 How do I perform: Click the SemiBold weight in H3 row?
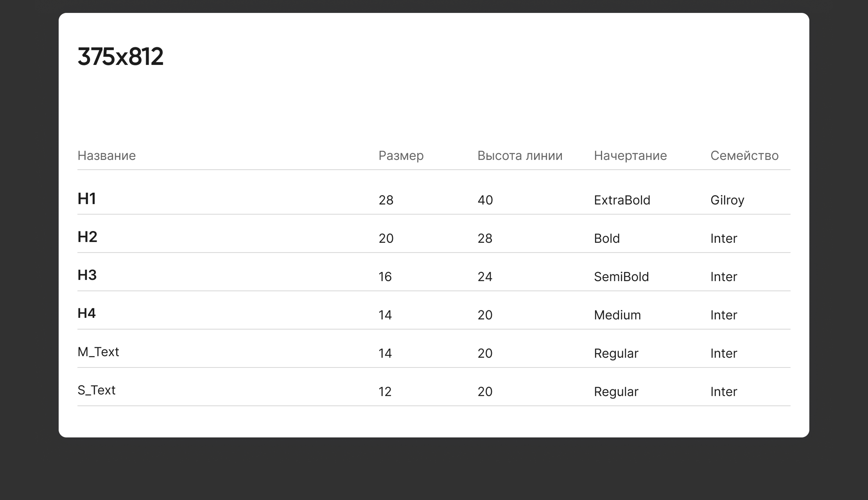point(621,277)
